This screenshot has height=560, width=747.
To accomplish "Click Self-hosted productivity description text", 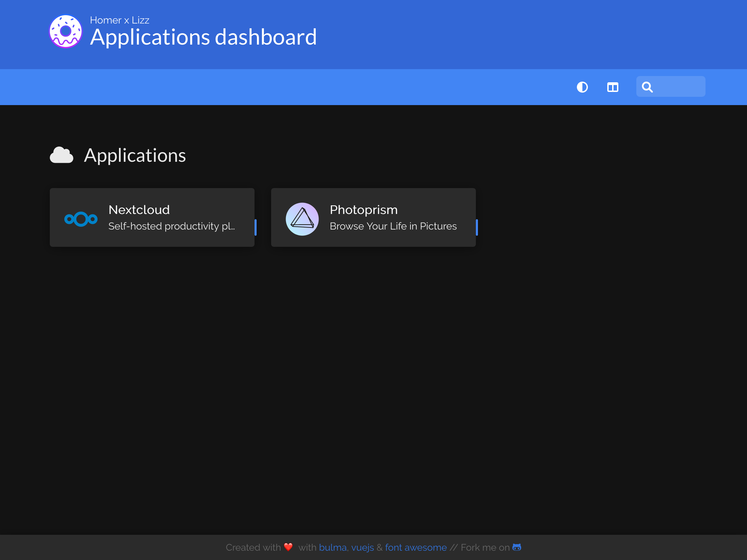I will tap(172, 226).
